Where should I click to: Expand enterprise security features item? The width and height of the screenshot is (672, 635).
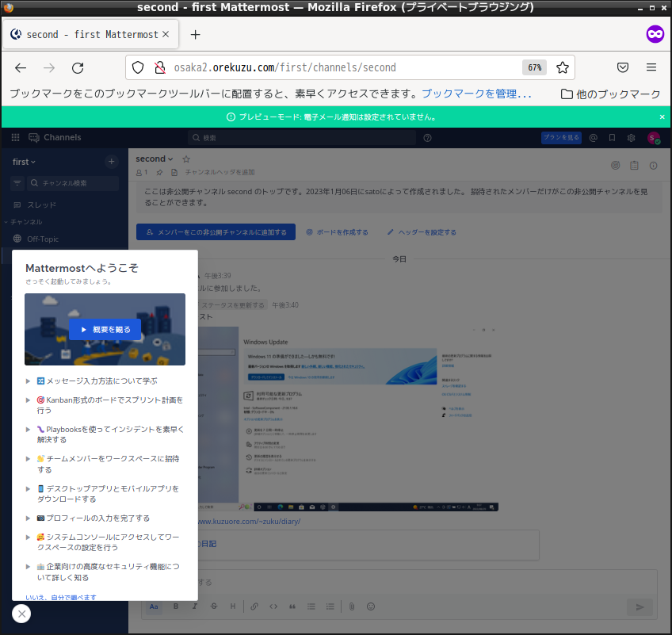[105, 572]
